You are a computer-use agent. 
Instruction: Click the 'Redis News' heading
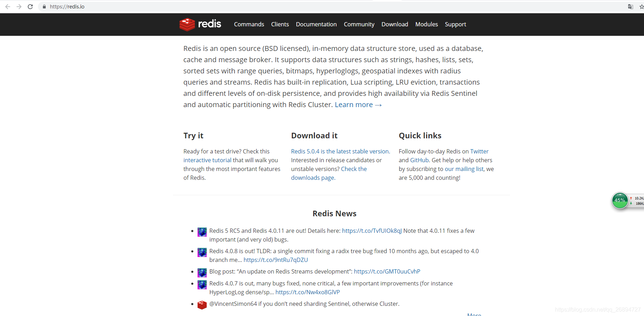(x=334, y=213)
